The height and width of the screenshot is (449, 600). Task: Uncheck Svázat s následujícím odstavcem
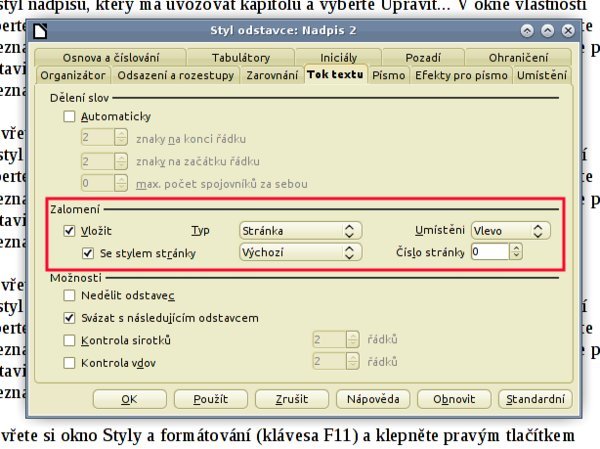click(x=69, y=318)
